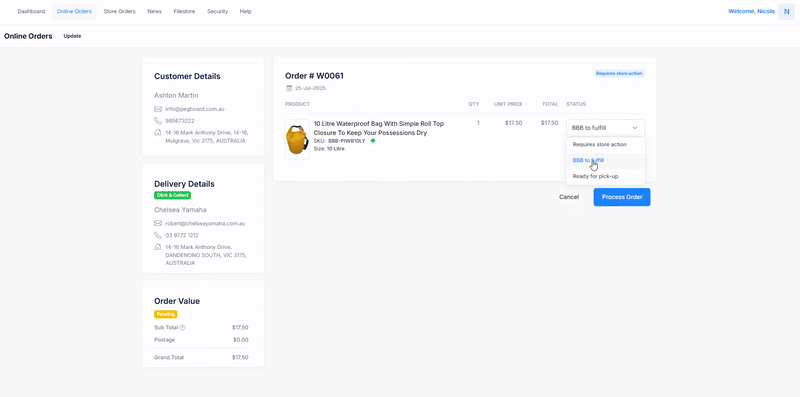The image size is (800, 397).
Task: Click the Process Order button
Action: (x=622, y=197)
